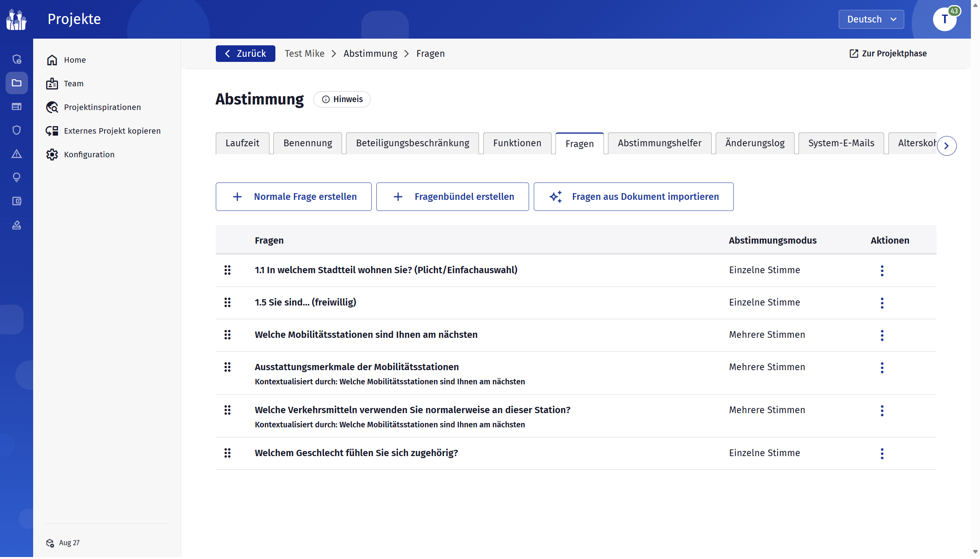View the Änderungslog tab

click(x=755, y=143)
